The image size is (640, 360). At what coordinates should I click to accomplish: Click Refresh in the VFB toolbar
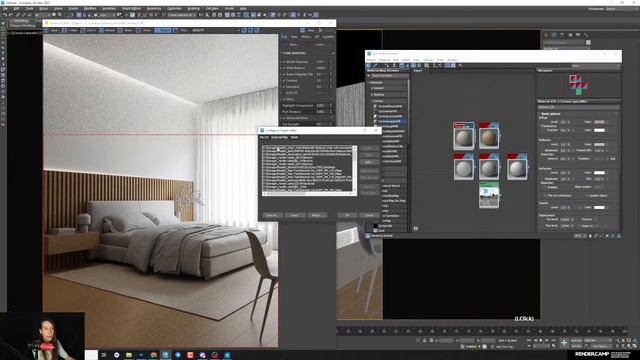point(107,30)
